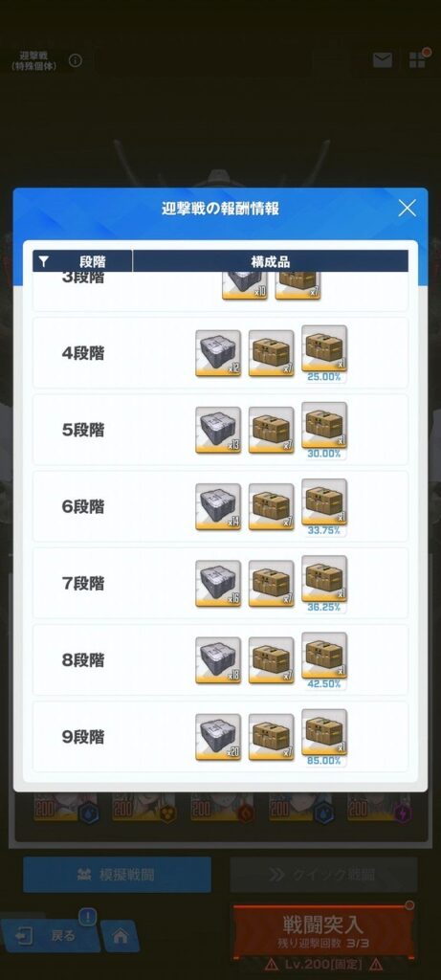Go back with the 戻る button
The height and width of the screenshot is (980, 441).
point(49,935)
